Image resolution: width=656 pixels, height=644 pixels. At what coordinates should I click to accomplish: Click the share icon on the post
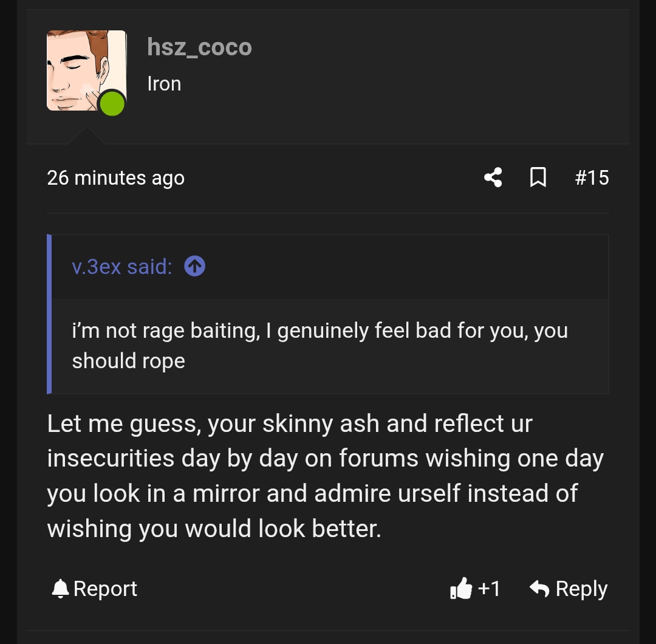coord(493,177)
